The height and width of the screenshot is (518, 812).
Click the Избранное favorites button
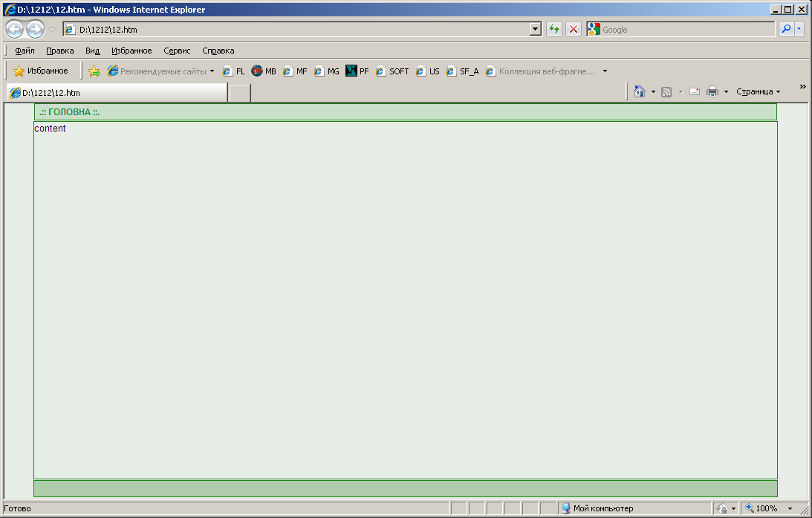(41, 71)
